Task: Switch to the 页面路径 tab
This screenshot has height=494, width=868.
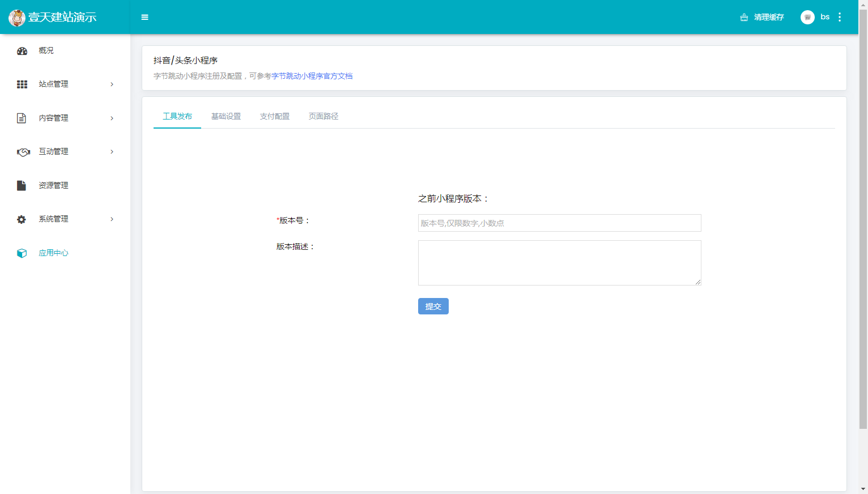Action: 324,116
